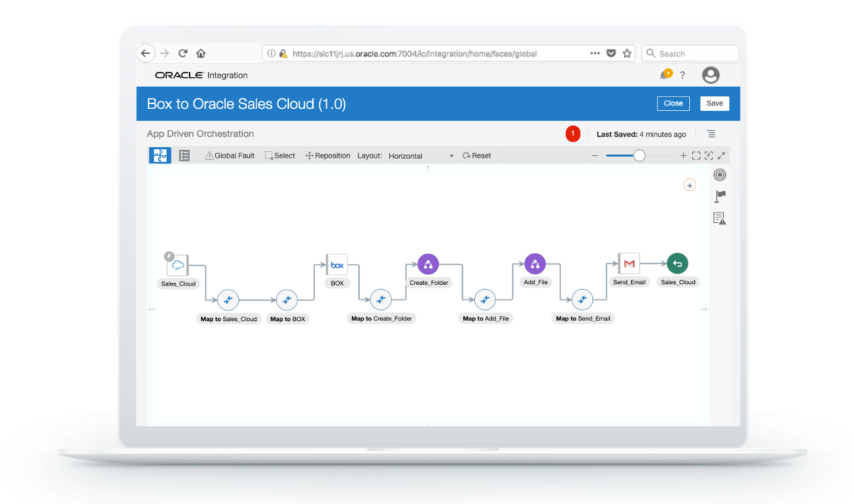
Task: Switch to pseudo list view
Action: 184,156
